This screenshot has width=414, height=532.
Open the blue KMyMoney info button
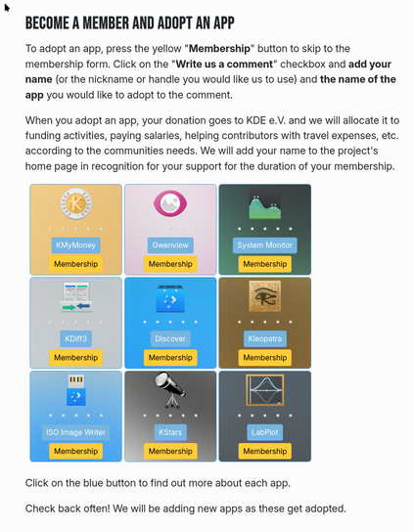point(75,245)
